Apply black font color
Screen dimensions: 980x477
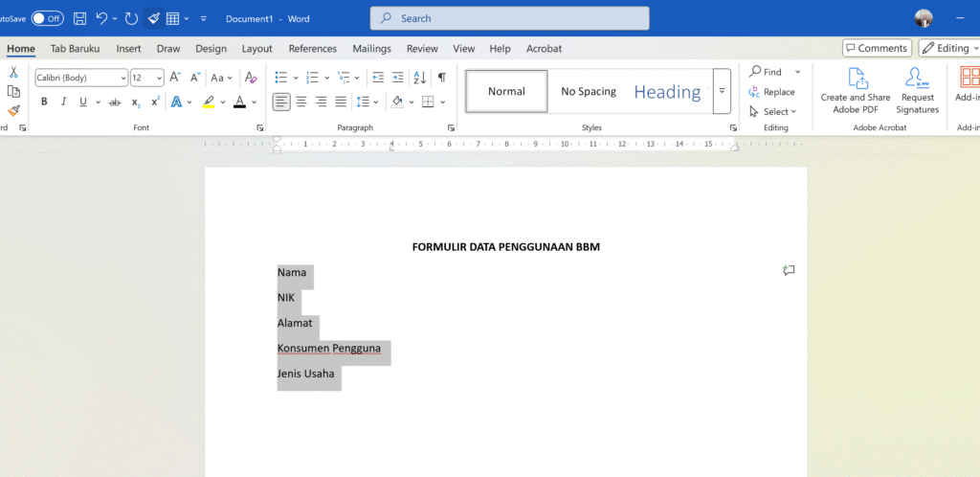pos(239,102)
